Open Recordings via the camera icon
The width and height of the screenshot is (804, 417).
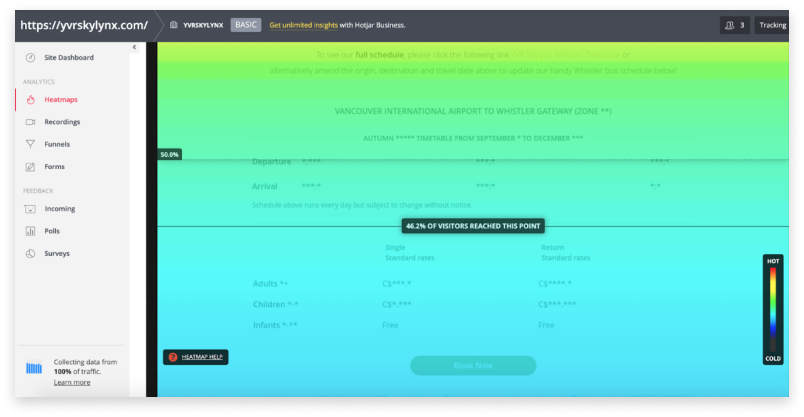pyautogui.click(x=30, y=122)
